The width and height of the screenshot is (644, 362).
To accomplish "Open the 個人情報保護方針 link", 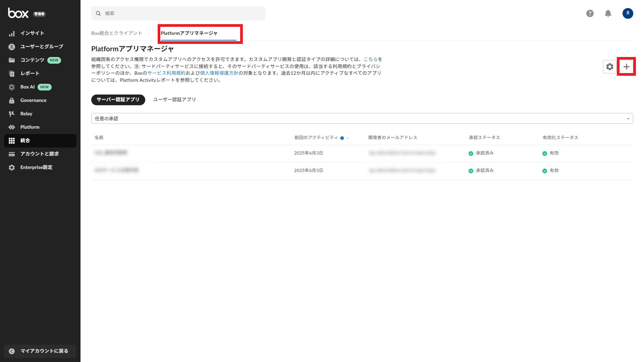I will coord(219,73).
